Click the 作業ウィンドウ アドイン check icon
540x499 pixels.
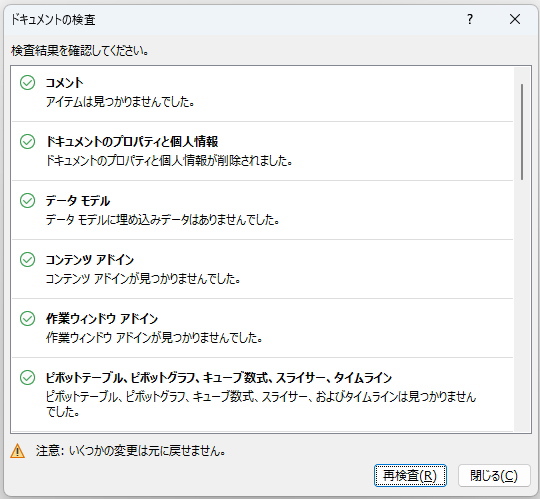coord(27,319)
